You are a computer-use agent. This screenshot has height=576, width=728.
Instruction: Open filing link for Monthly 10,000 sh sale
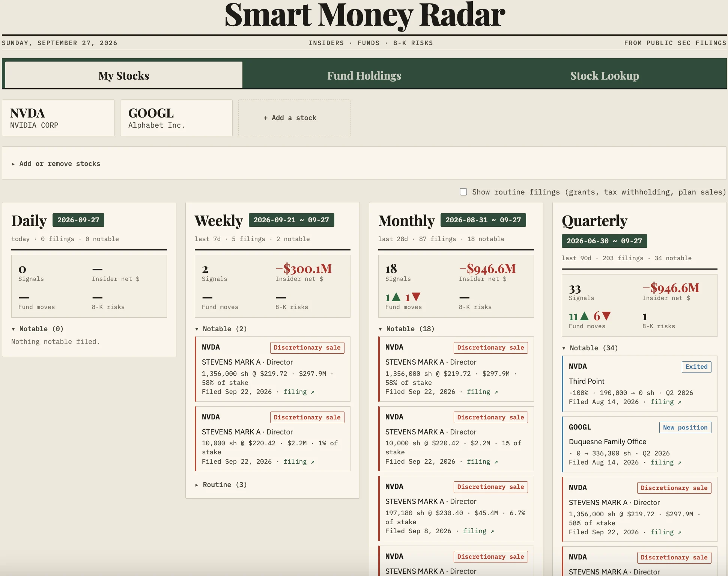pos(482,461)
